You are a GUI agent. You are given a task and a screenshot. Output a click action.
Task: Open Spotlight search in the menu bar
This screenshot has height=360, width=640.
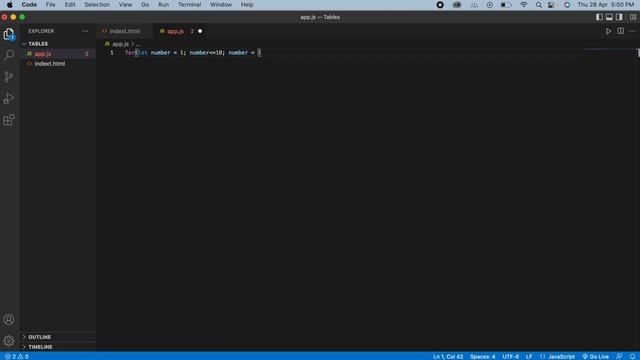[539, 5]
